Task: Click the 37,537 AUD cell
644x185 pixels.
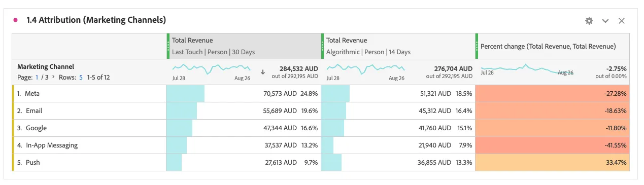Action: (x=244, y=145)
